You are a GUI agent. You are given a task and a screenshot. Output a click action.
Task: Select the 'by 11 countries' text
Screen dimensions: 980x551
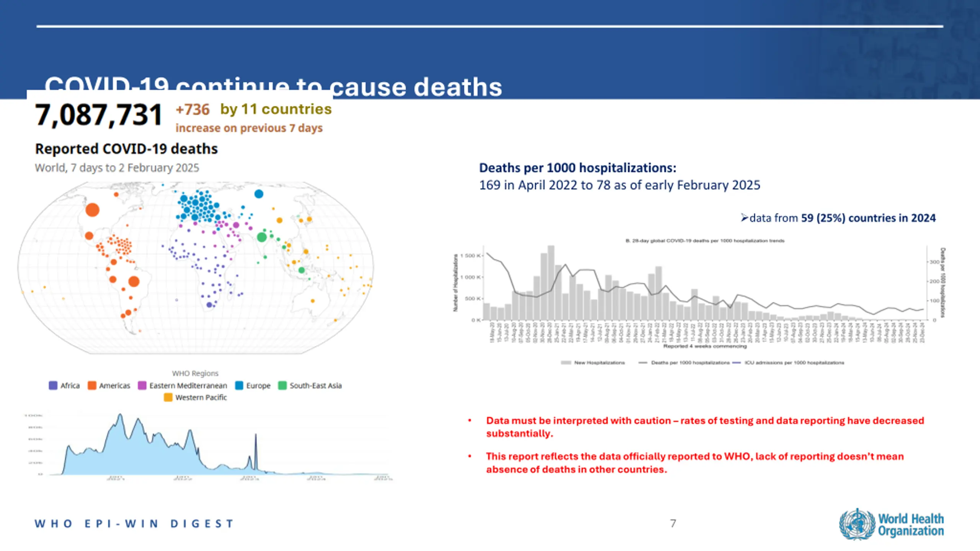tap(276, 109)
